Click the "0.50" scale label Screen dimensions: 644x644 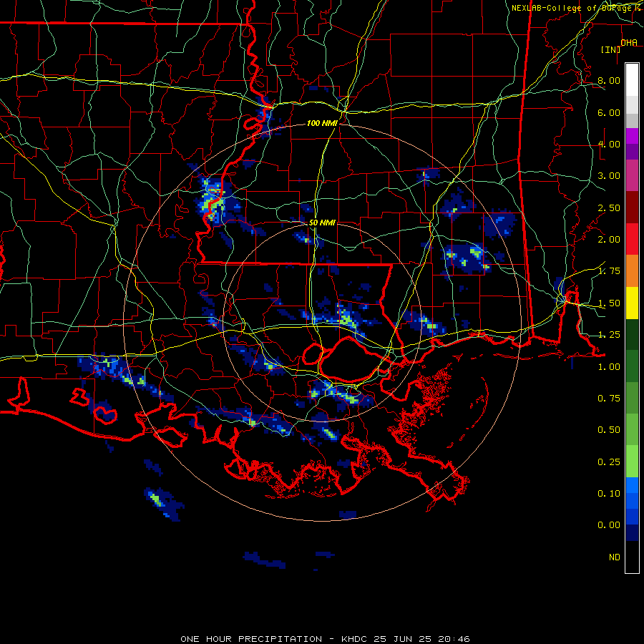[x=609, y=430]
